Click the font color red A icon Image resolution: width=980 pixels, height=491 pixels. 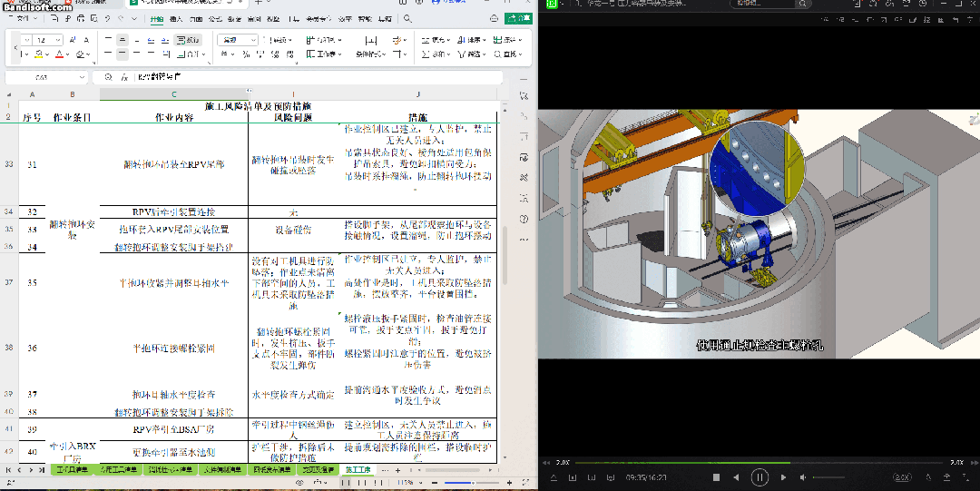tap(60, 54)
